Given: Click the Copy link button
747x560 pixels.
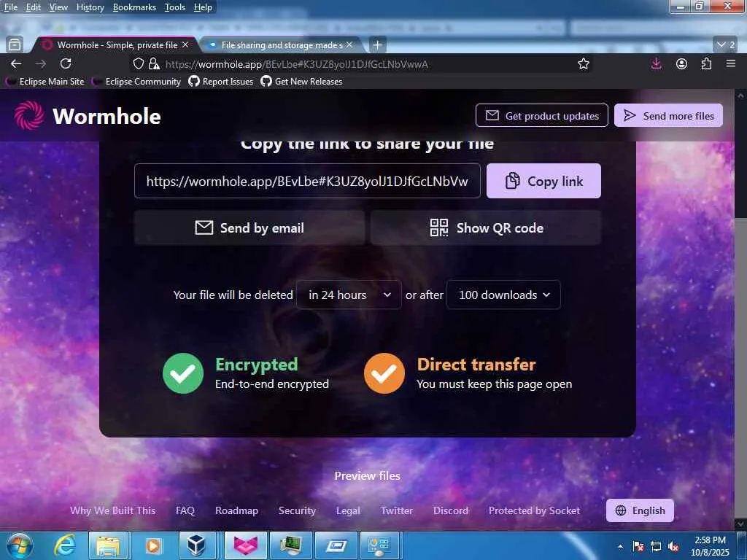Looking at the screenshot, I should (543, 181).
